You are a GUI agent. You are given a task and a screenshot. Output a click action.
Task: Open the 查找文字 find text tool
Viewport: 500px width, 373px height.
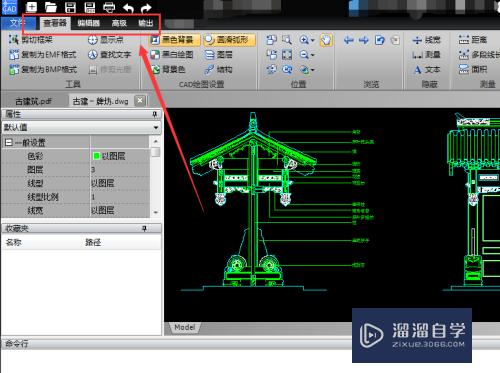point(109,55)
